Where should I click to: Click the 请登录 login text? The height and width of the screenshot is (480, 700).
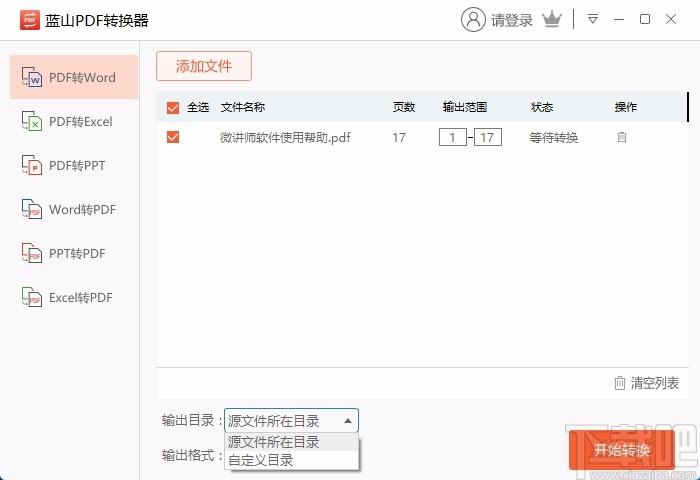tap(512, 20)
